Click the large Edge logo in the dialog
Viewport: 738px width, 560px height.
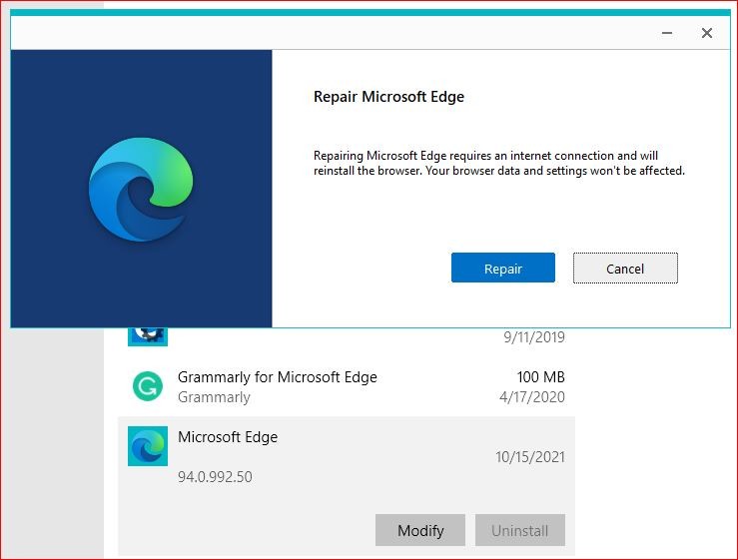[141, 190]
